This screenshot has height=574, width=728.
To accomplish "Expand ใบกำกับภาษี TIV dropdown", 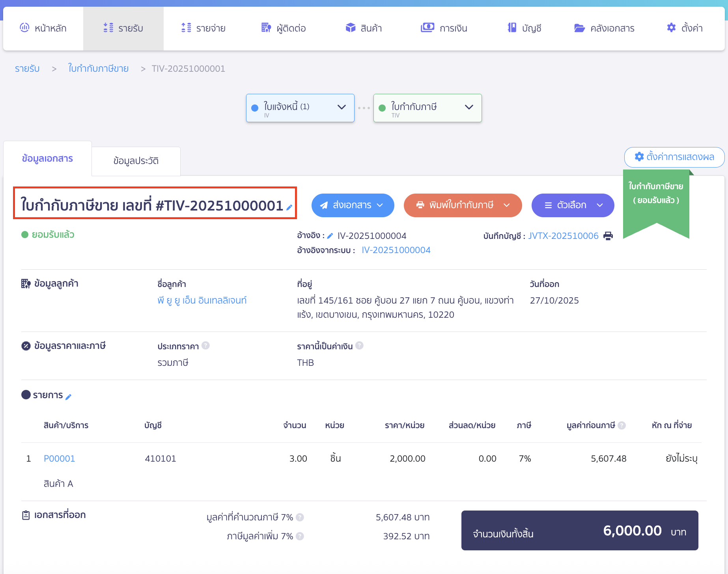I will (x=469, y=107).
